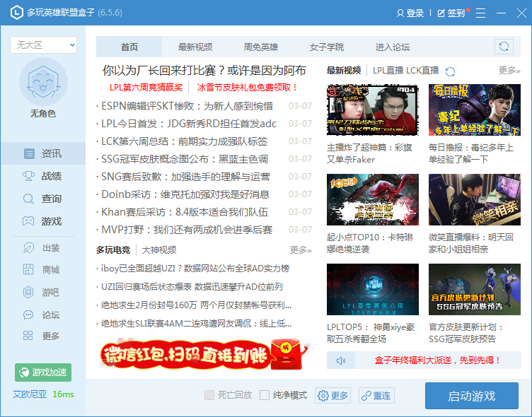The height and width of the screenshot is (417, 532).
Task: Switch to the 女子学院 tab
Action: [326, 47]
